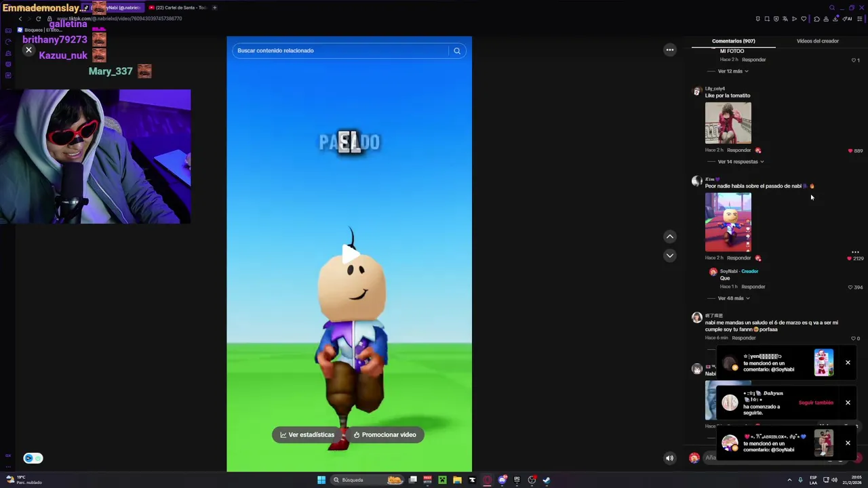Screen dimensions: 868x488
Task: Go to next video with down arrow
Action: (x=670, y=256)
